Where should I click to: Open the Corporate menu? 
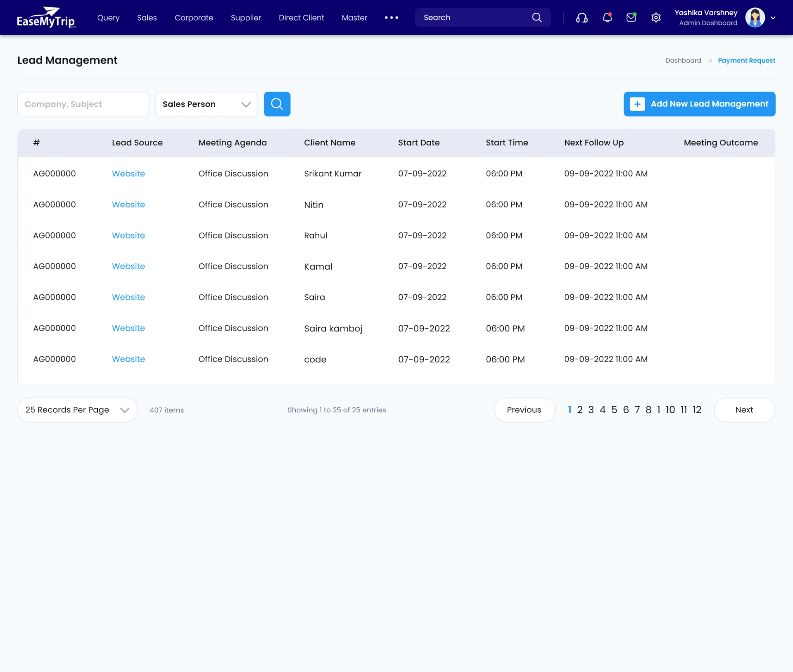(194, 17)
